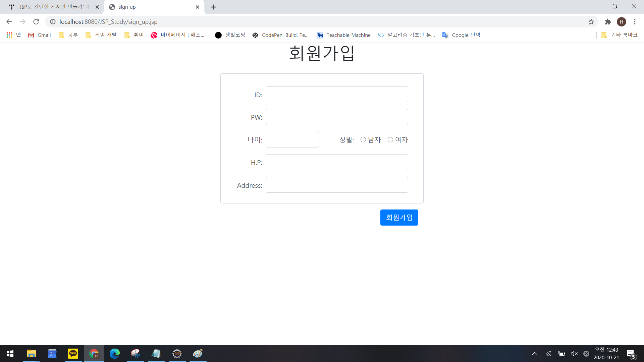
Task: Launch Microsoft Edge from the taskbar
Action: pyautogui.click(x=115, y=354)
